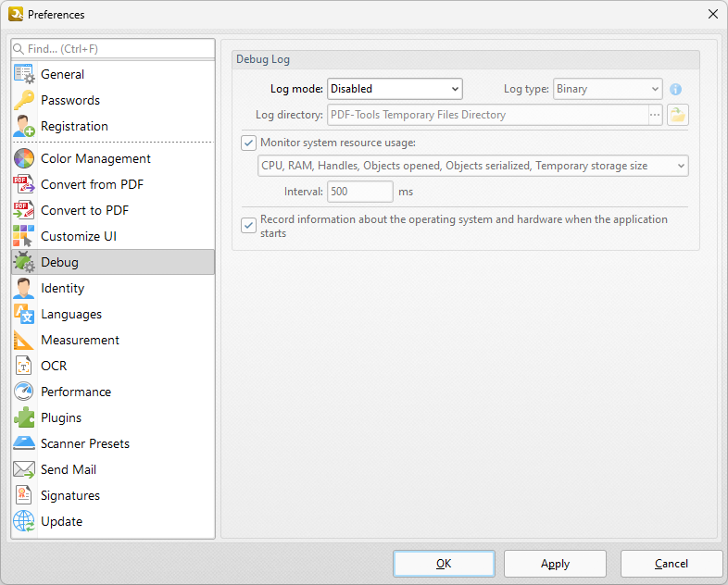Click the Scanner Presets scanner icon

click(x=24, y=443)
